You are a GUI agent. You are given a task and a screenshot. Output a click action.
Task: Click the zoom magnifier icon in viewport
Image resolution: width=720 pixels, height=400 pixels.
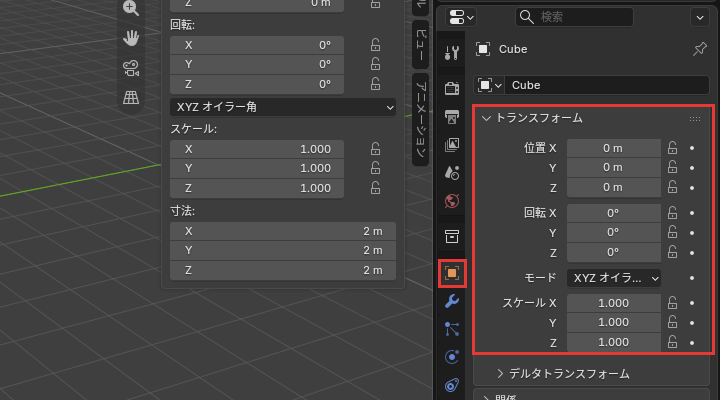(131, 8)
